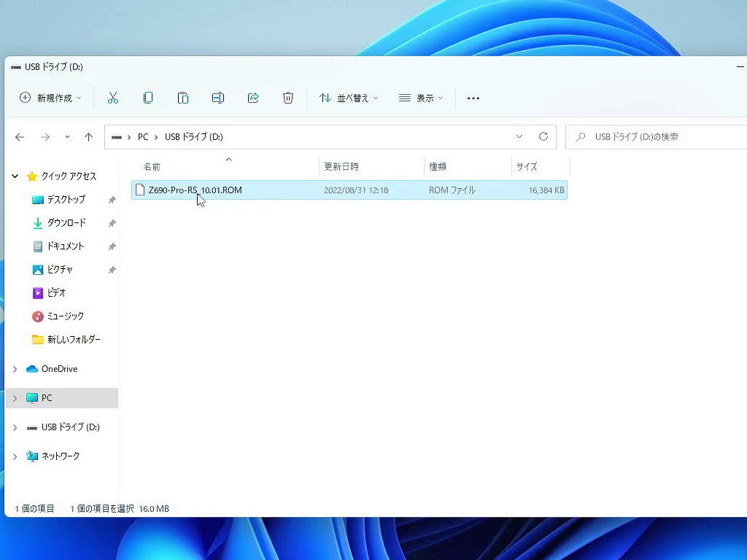The height and width of the screenshot is (560, 747).
Task: Click PC in the address breadcrumb
Action: (143, 137)
